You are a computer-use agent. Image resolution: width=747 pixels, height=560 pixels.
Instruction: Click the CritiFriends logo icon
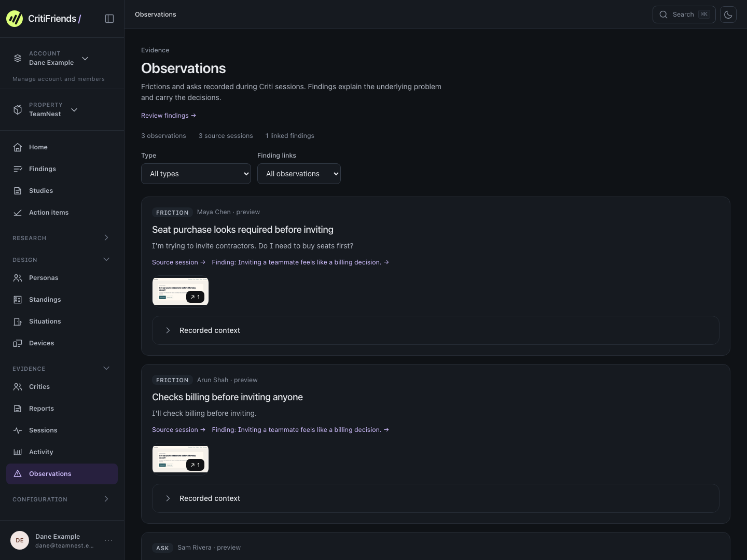[x=15, y=19]
